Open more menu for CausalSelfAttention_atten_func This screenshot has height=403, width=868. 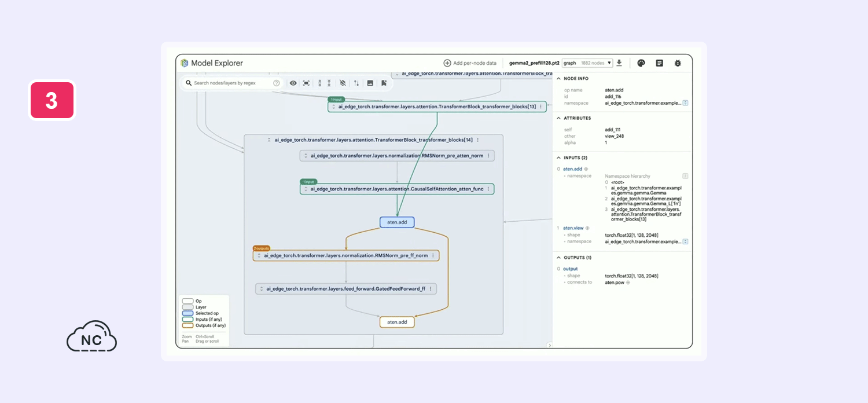tap(488, 189)
